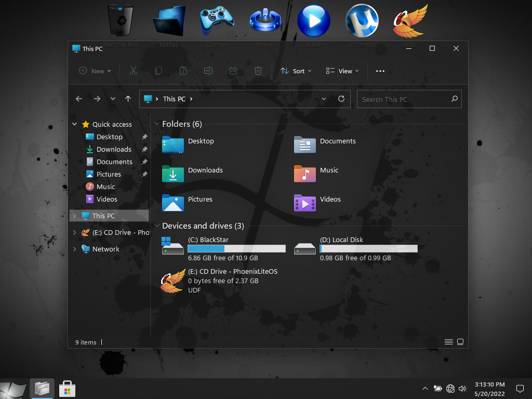Open the Sort dropdown menu

point(296,71)
